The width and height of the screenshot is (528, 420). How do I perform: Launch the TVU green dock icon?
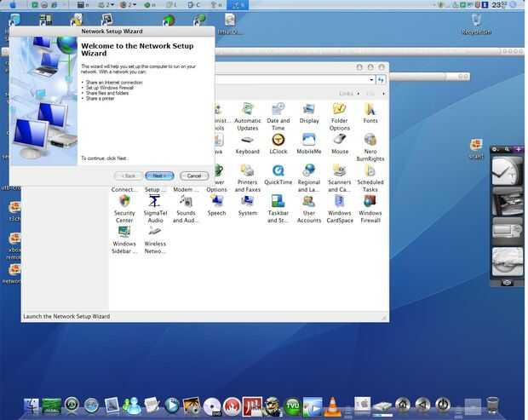click(x=292, y=406)
